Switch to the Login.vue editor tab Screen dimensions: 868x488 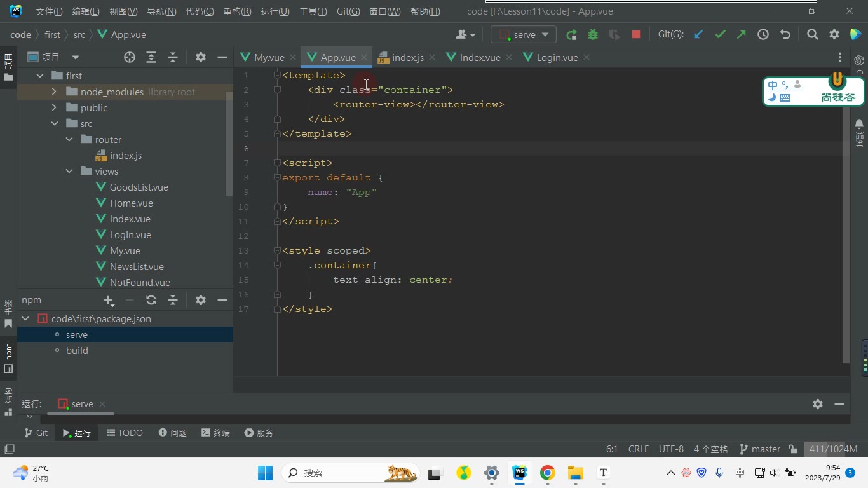point(557,57)
